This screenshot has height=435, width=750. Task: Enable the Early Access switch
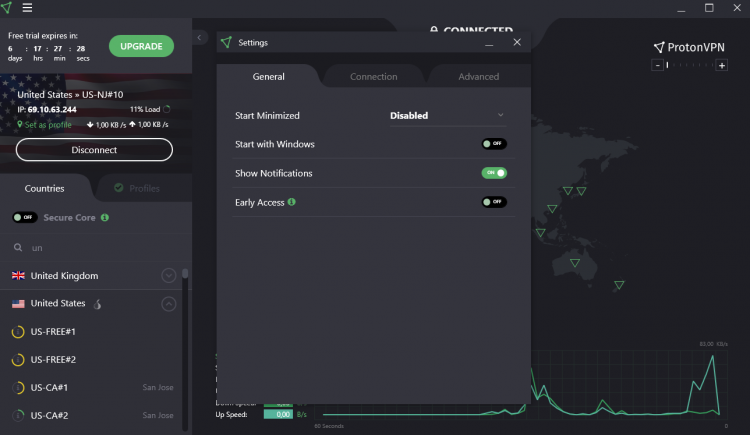494,202
